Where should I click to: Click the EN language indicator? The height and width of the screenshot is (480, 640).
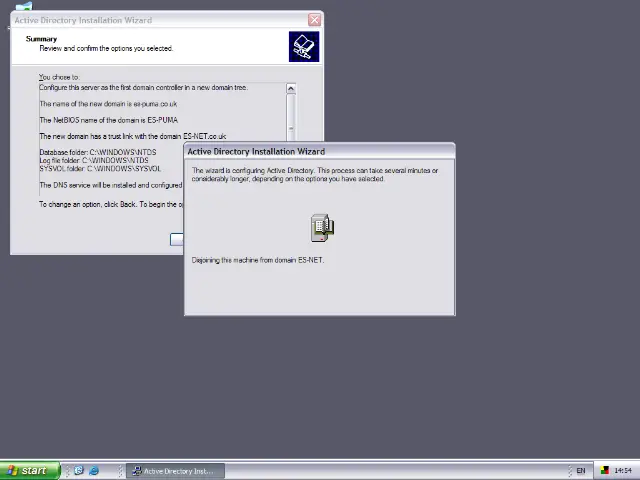tap(580, 470)
